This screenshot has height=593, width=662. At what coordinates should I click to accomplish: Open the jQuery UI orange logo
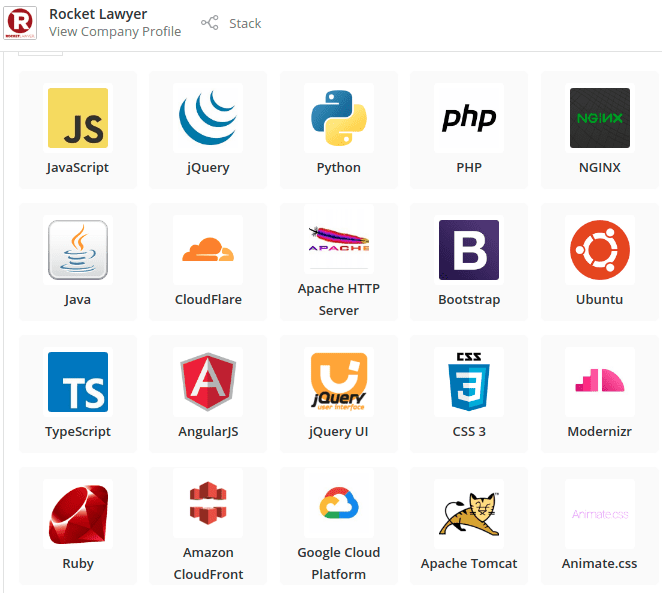(x=339, y=382)
